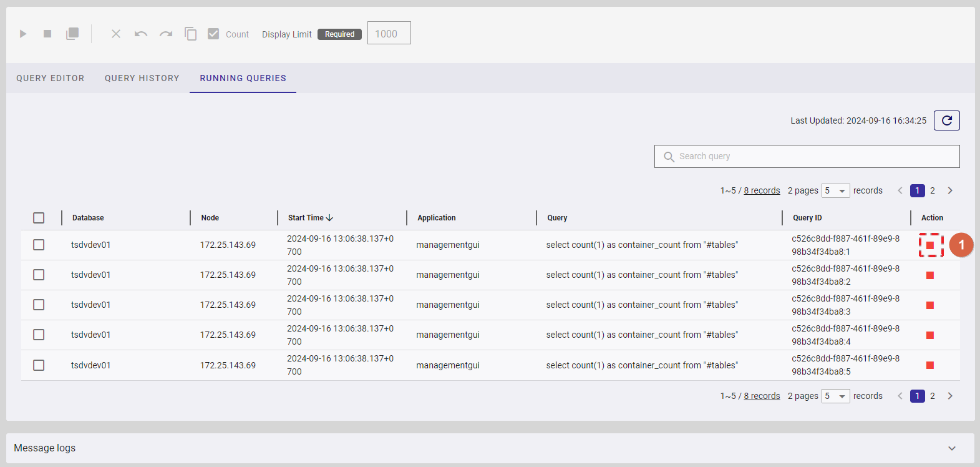Click the redo arrow icon
Viewport: 980px width, 467px height.
(166, 34)
